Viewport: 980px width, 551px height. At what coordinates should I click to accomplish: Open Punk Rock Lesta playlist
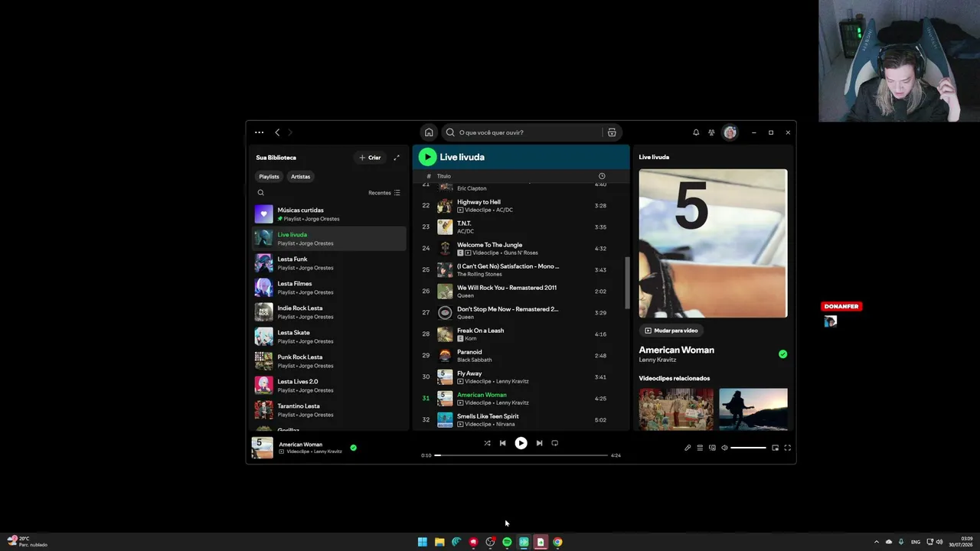[x=330, y=361]
